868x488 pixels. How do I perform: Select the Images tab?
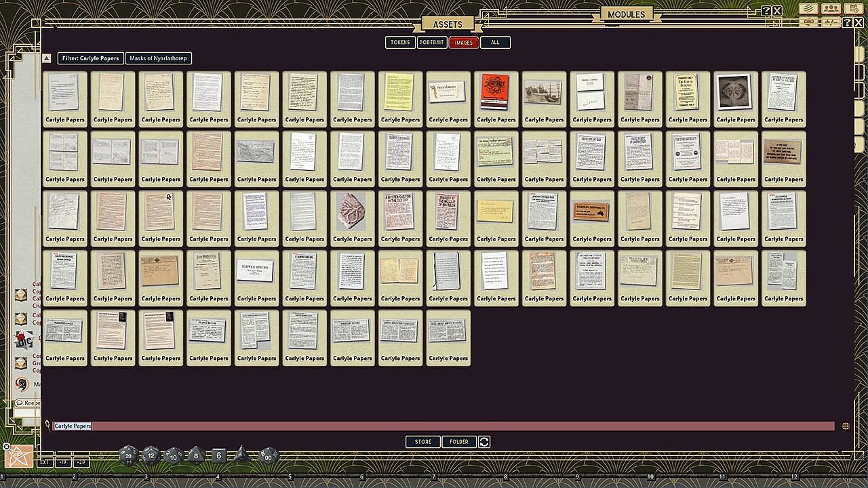464,43
